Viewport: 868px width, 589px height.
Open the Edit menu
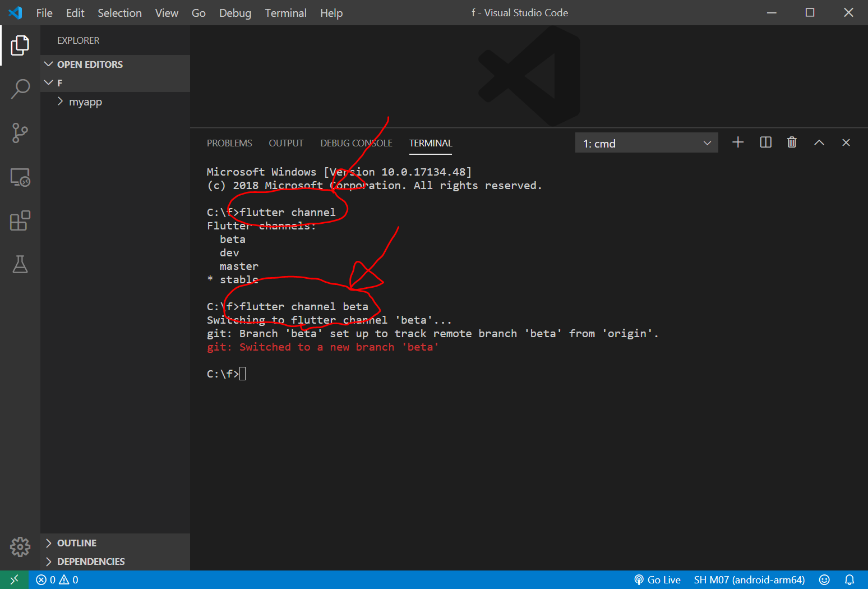coord(75,13)
